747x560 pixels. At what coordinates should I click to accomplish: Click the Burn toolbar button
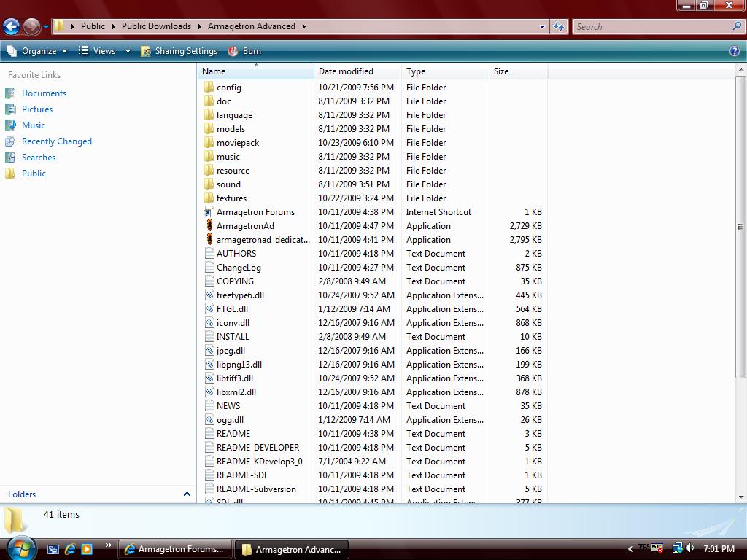(x=245, y=51)
